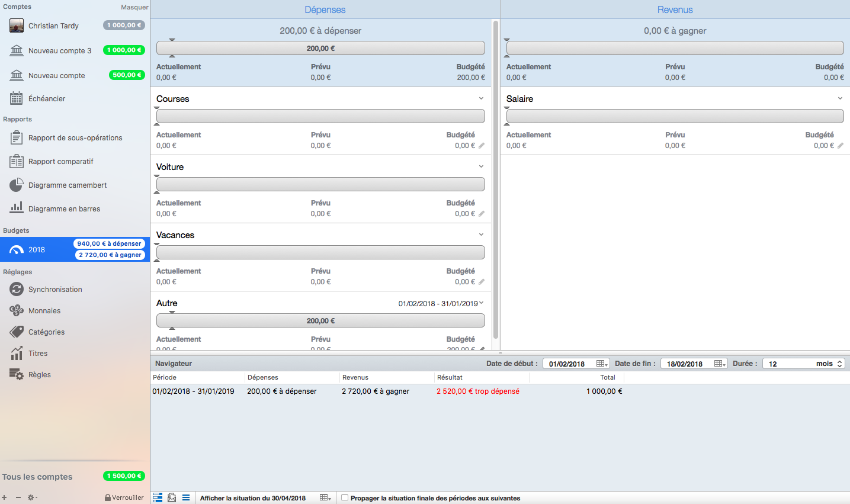Screen dimensions: 850x504
Task: Remove account with the minus icon
Action: point(18,497)
